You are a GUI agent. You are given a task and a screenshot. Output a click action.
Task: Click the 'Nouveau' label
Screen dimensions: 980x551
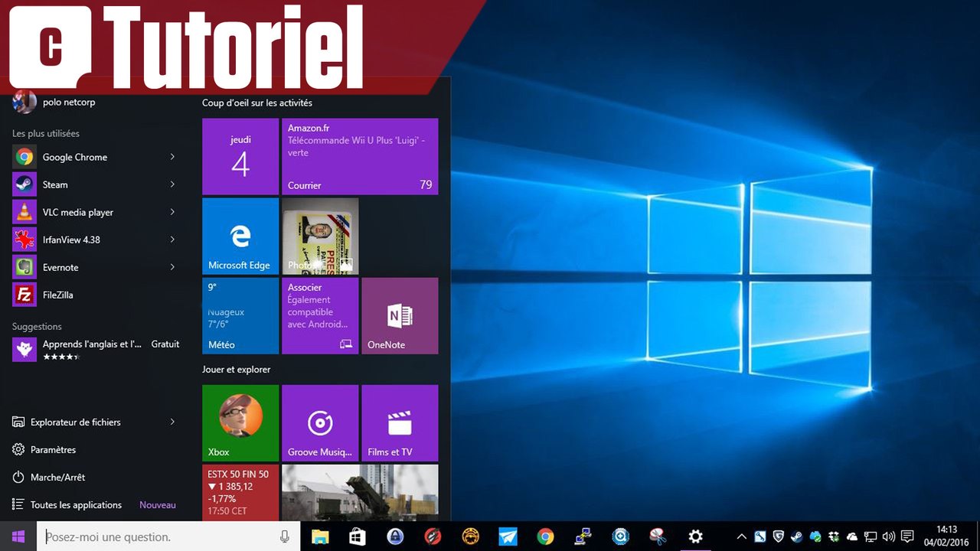[158, 505]
